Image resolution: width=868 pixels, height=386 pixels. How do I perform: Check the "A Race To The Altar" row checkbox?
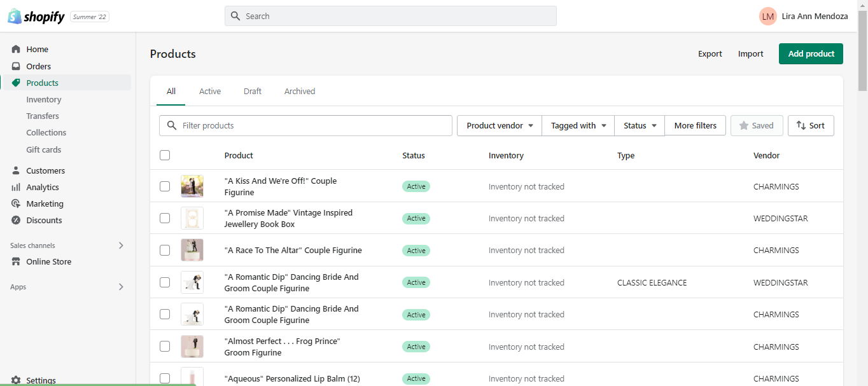(165, 250)
